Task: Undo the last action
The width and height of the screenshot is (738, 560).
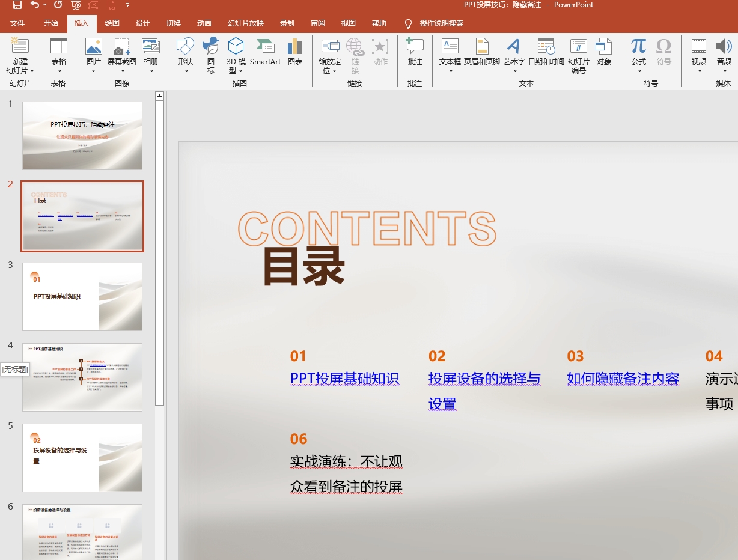Action: [35, 5]
